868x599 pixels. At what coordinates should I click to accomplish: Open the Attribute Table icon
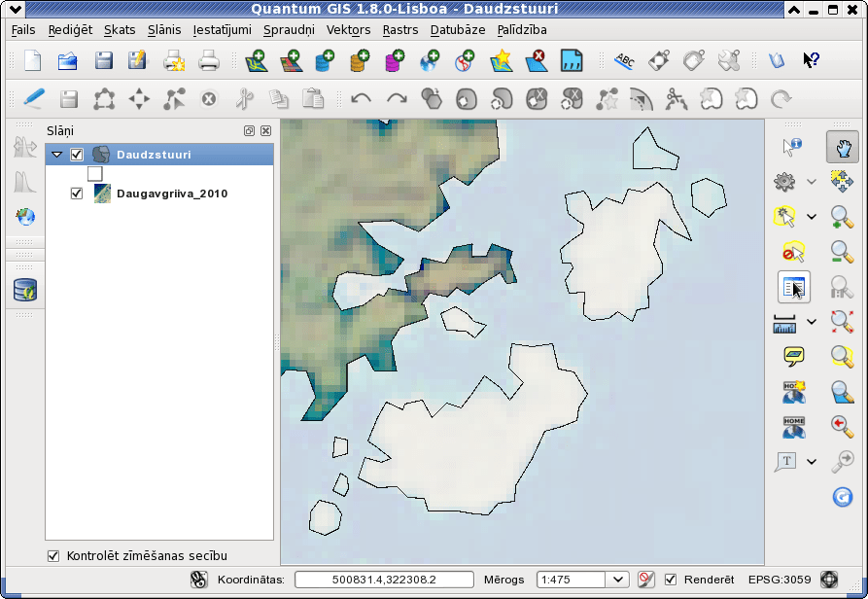point(794,287)
